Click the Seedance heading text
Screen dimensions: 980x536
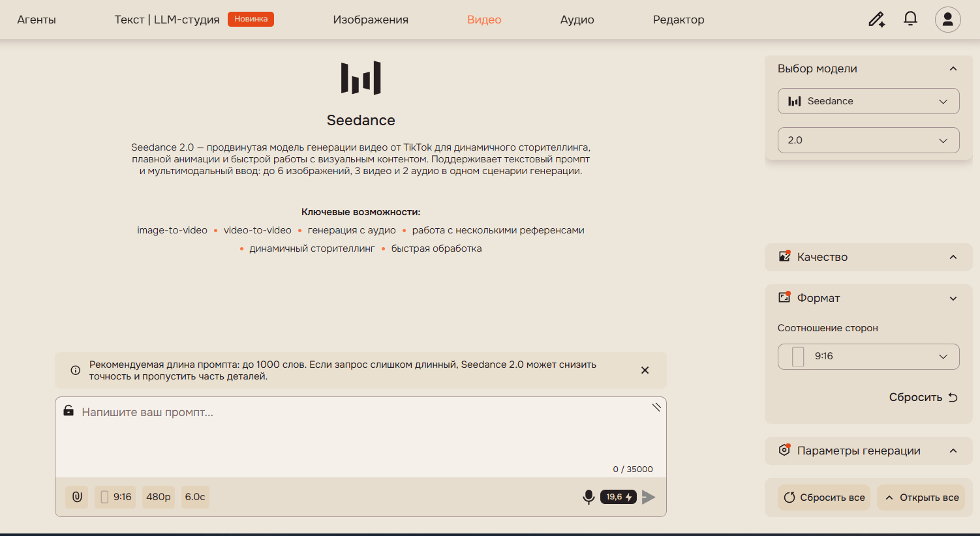361,120
